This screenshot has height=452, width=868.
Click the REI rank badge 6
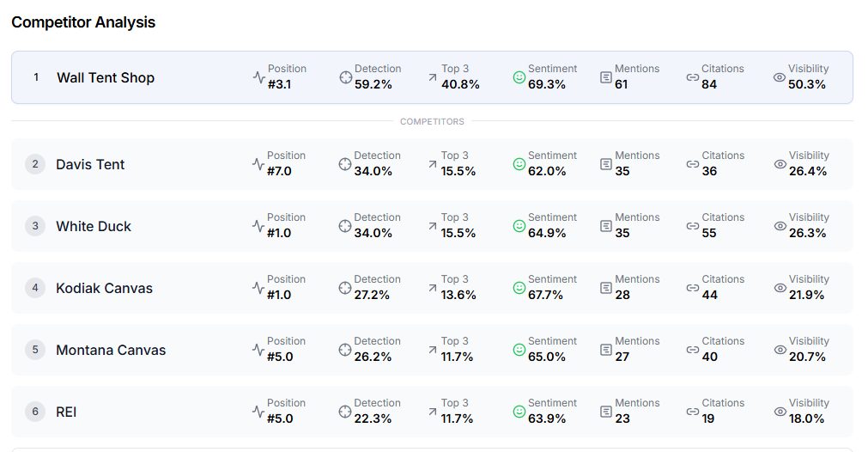tap(35, 412)
